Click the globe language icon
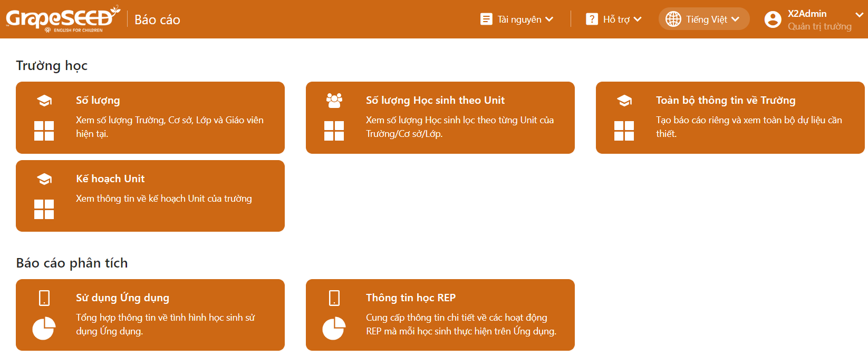868x356 pixels. 673,19
